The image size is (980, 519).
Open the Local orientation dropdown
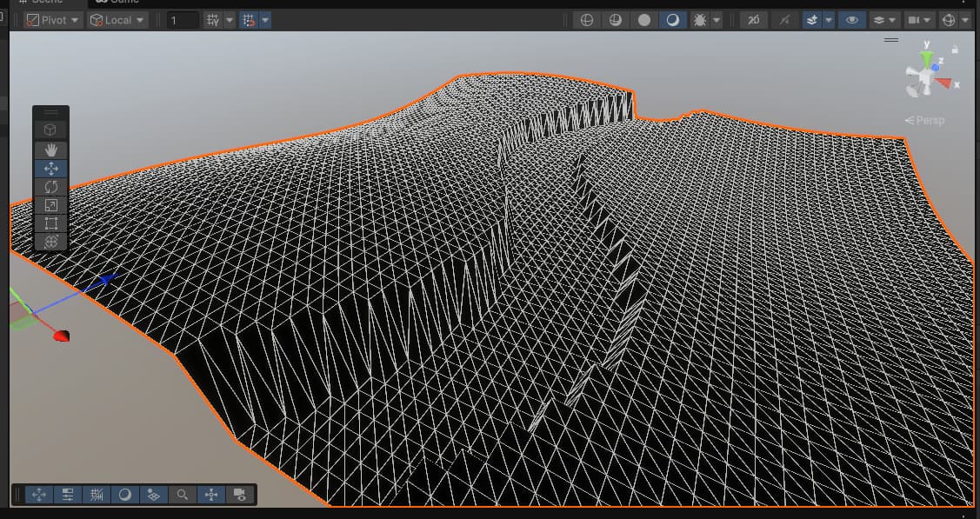click(116, 19)
